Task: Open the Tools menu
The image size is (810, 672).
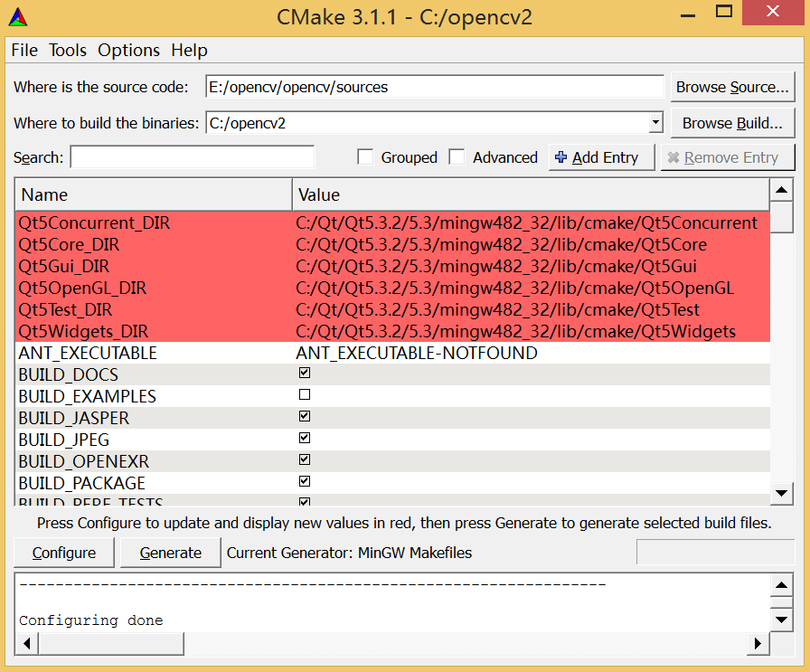Action: pyautogui.click(x=68, y=50)
